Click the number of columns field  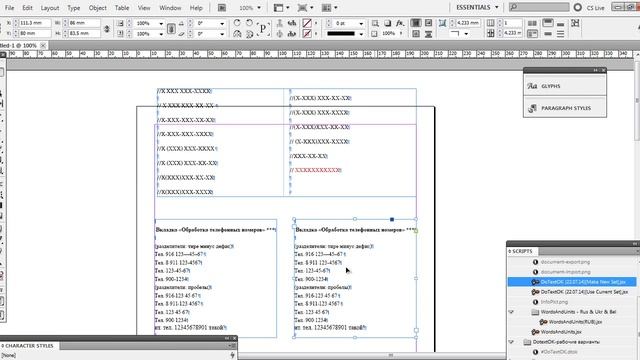512,23
